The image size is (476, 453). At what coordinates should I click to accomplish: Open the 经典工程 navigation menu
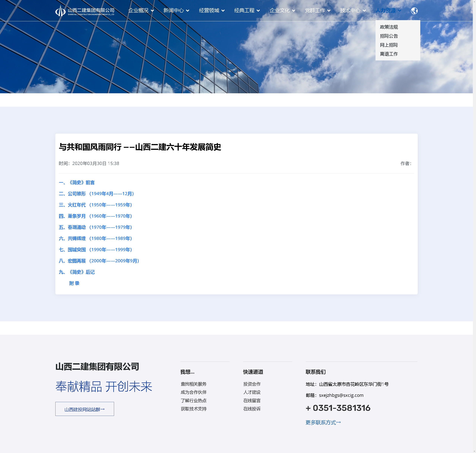coord(247,10)
